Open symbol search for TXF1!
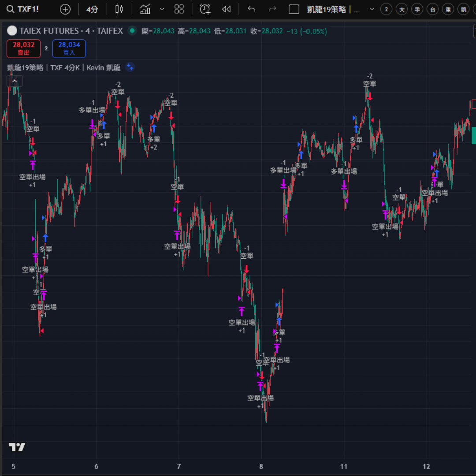Screen dimensions: 476x476 (23, 9)
